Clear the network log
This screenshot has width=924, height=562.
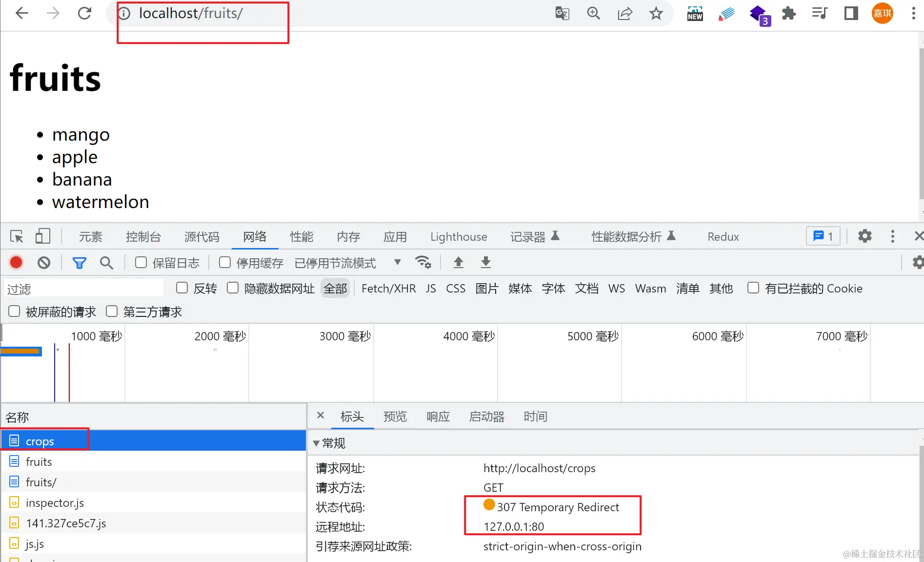tap(44, 263)
